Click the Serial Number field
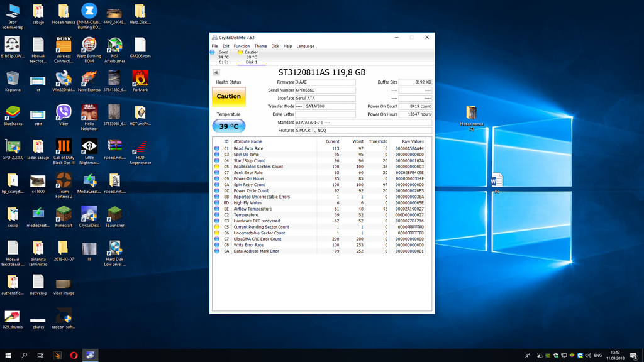644x362 pixels. click(x=325, y=90)
